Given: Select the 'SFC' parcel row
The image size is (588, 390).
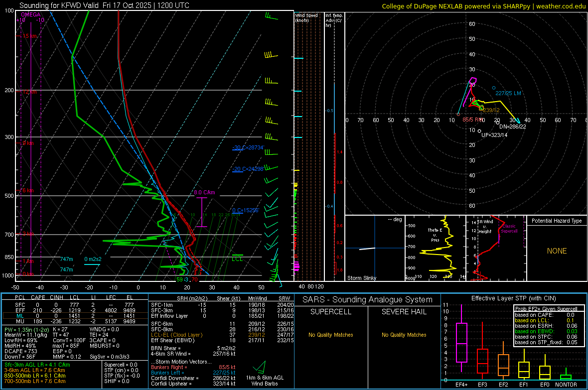Looking at the screenshot, I should pos(75,305).
